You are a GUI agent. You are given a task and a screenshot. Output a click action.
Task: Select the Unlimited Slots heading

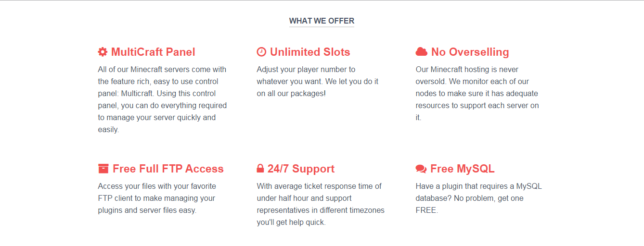[x=310, y=52]
